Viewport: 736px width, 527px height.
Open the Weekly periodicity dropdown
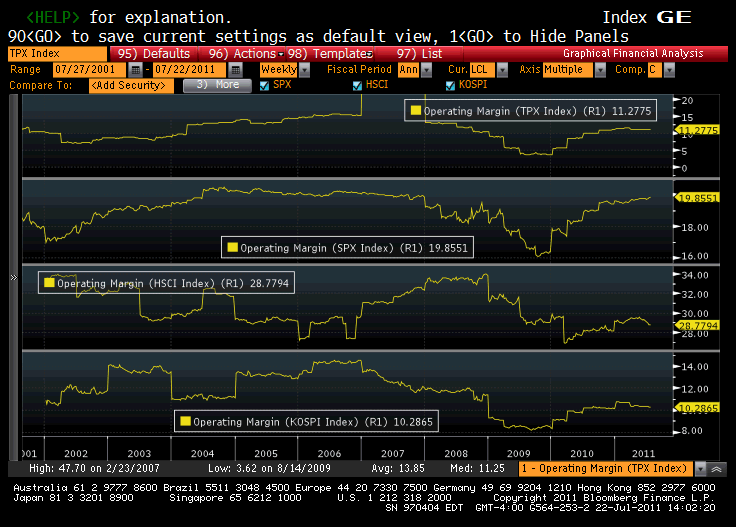tap(305, 70)
